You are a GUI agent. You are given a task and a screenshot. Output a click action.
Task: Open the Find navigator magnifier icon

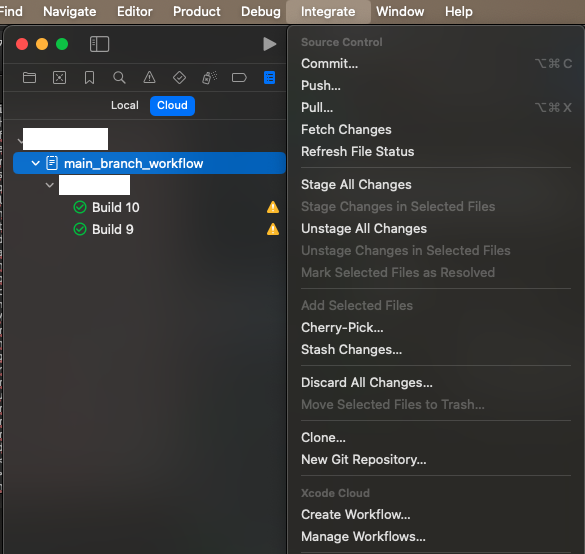[x=119, y=78]
